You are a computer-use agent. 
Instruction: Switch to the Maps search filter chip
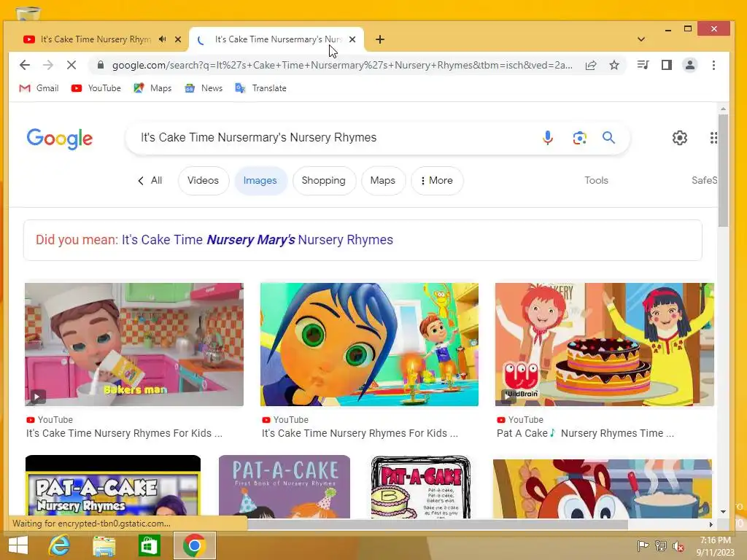click(x=383, y=181)
